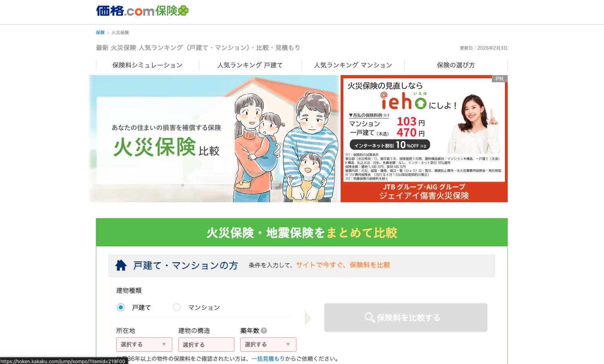Click the question mark icon next to 築年数
The height and width of the screenshot is (364, 604).
click(264, 331)
